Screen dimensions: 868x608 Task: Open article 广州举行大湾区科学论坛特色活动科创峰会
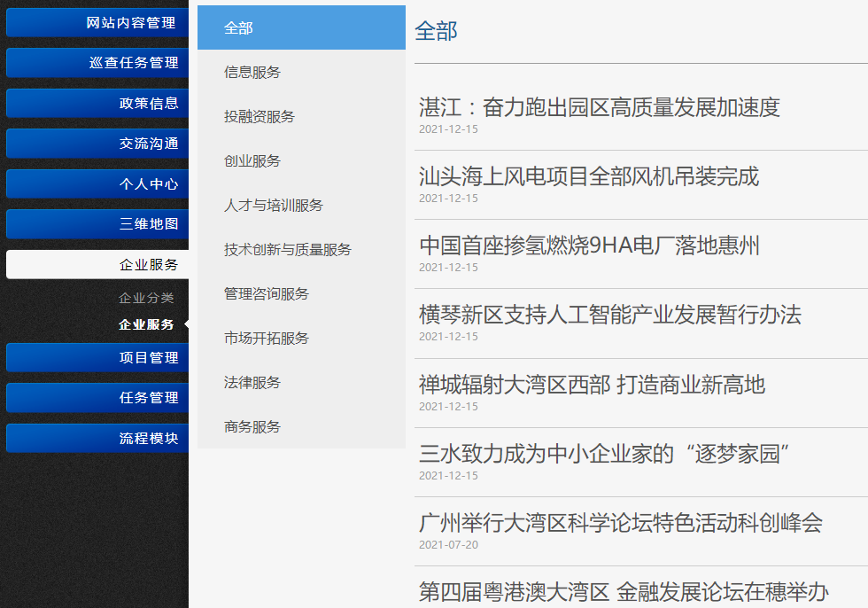[621, 523]
